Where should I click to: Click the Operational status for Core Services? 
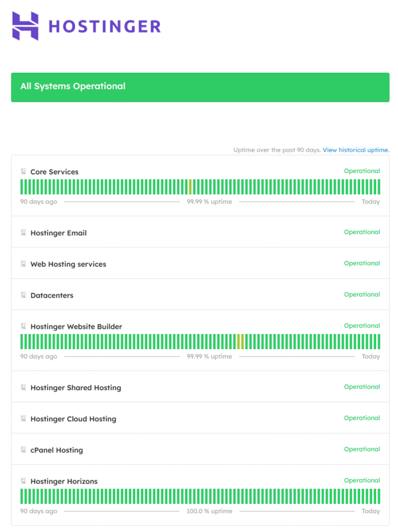coord(362,171)
